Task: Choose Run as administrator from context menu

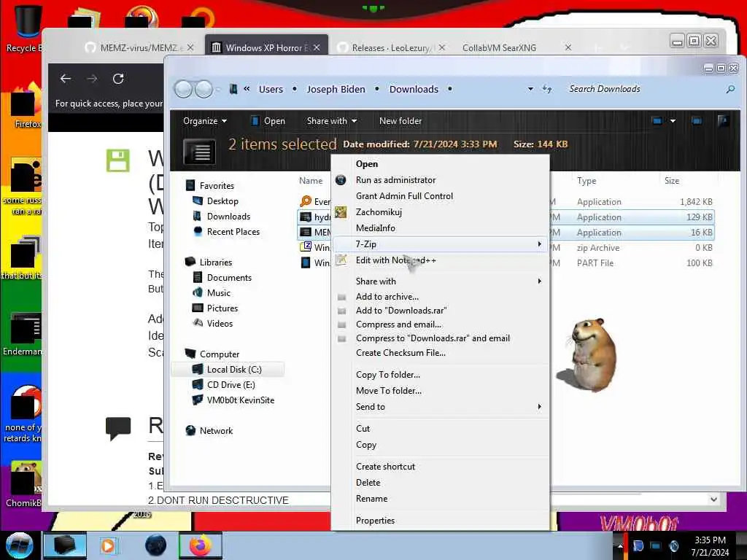Action: click(x=441, y=180)
